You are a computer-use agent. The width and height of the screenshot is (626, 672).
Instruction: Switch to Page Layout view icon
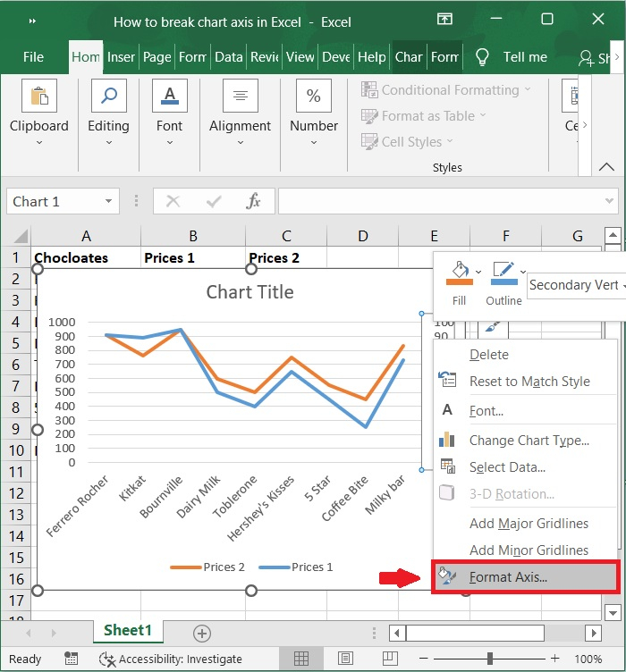point(345,659)
